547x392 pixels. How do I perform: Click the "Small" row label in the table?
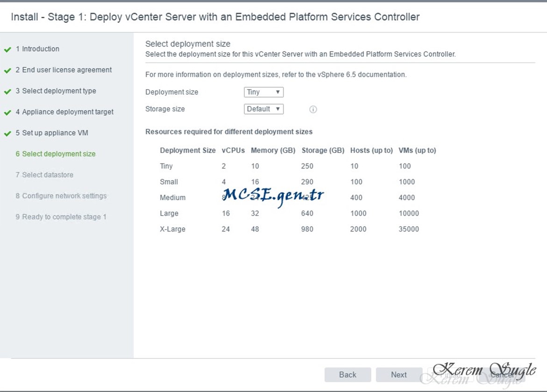pos(169,182)
